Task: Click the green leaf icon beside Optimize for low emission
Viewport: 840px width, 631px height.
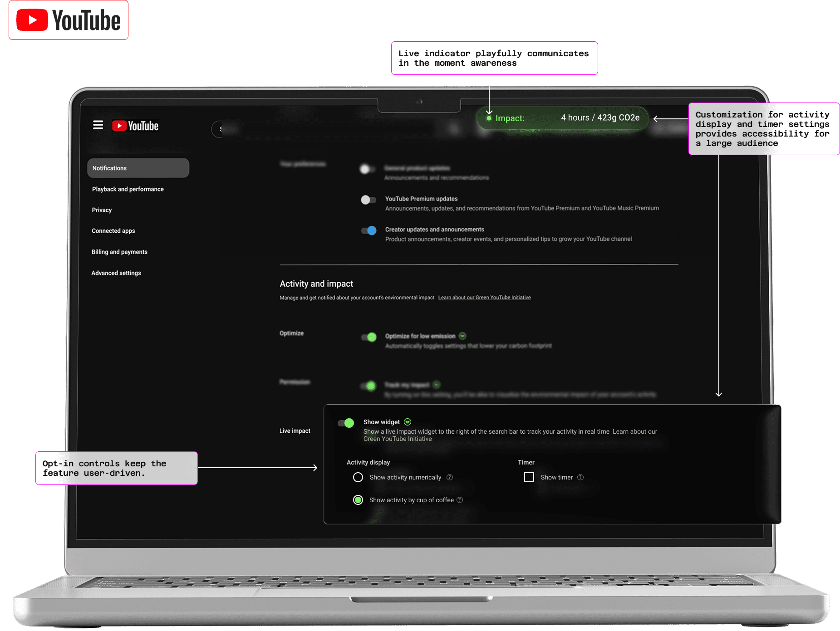Action: pyautogui.click(x=462, y=336)
